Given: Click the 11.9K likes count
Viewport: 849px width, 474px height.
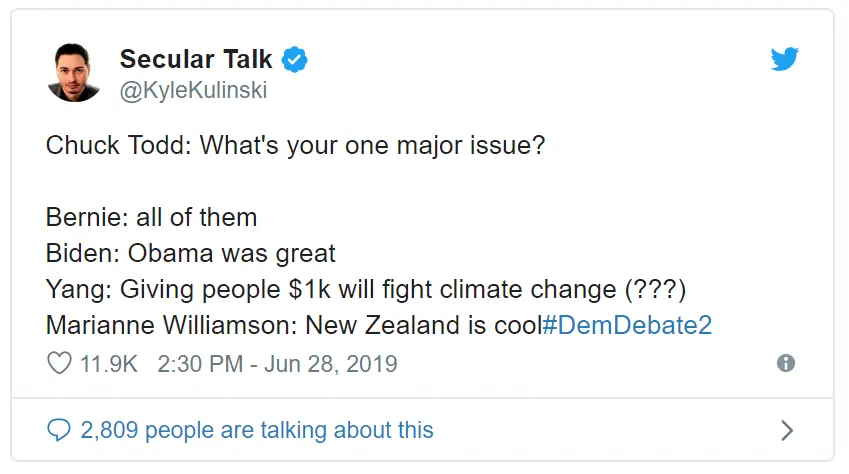Looking at the screenshot, I should (x=108, y=364).
